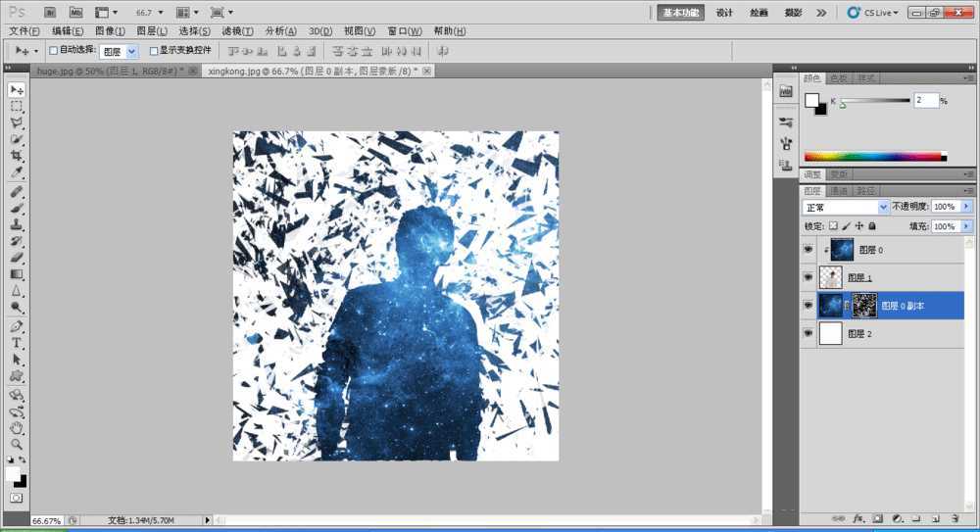Open Mini Bridge via the Mb icon
The image size is (980, 532).
click(75, 13)
